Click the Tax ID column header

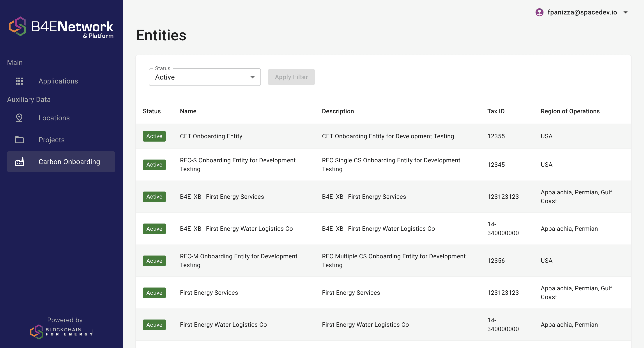(x=495, y=111)
